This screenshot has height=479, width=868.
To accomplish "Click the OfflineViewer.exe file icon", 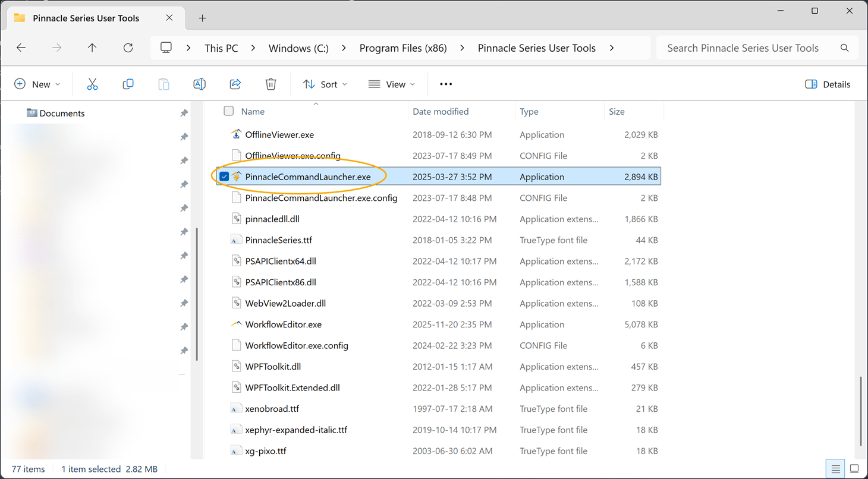I will click(x=236, y=134).
